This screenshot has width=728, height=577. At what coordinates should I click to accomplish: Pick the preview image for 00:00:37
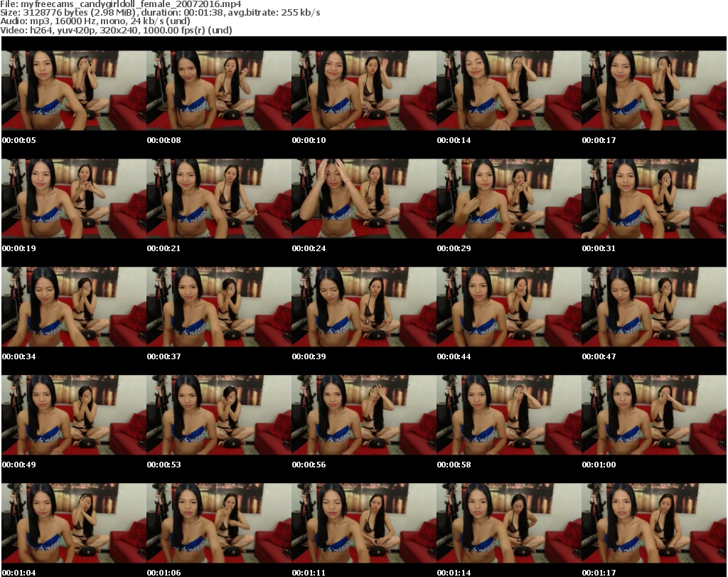click(x=219, y=307)
